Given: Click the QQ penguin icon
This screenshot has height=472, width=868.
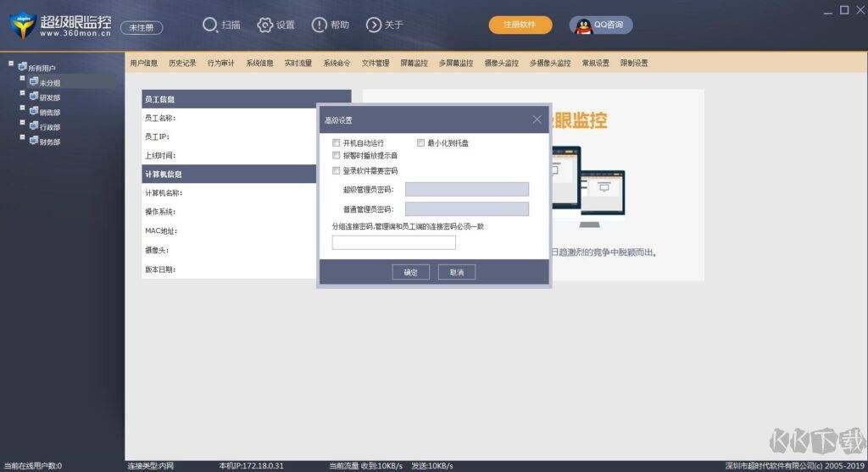Looking at the screenshot, I should click(x=583, y=25).
